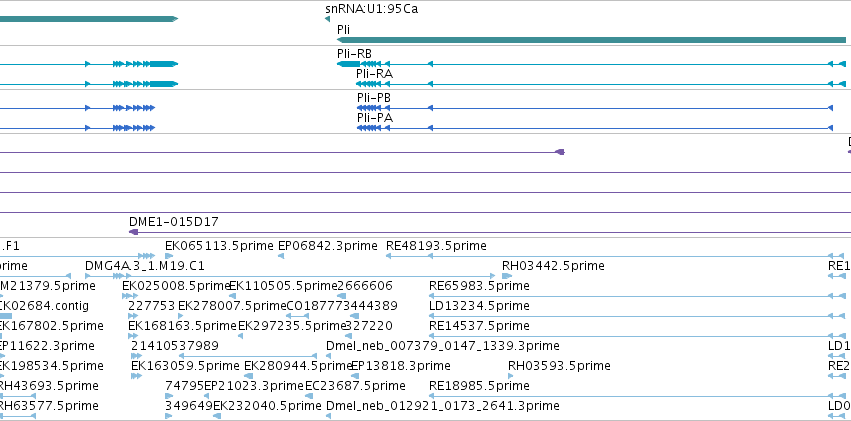Select EST RH43693.5prime label
The image size is (851, 421).
48,386
